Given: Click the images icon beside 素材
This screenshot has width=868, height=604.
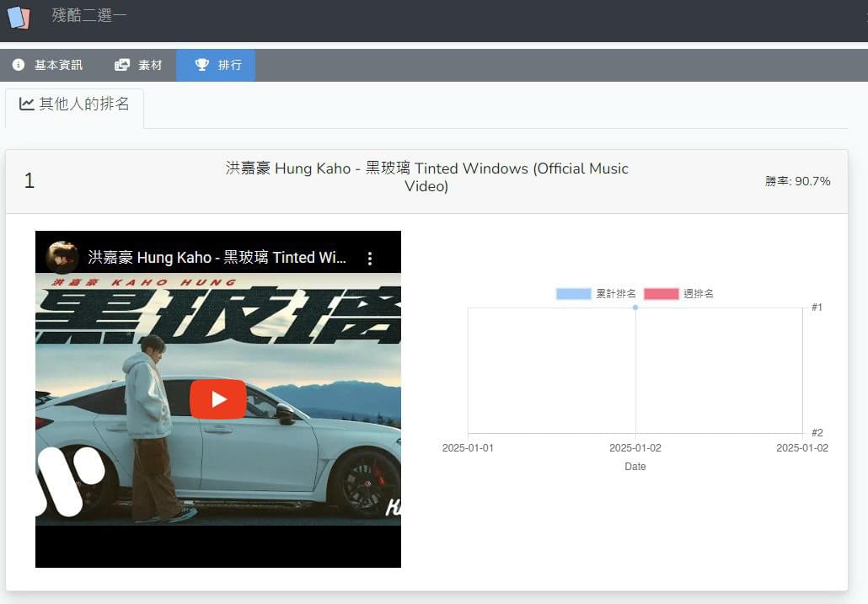Looking at the screenshot, I should (x=122, y=65).
